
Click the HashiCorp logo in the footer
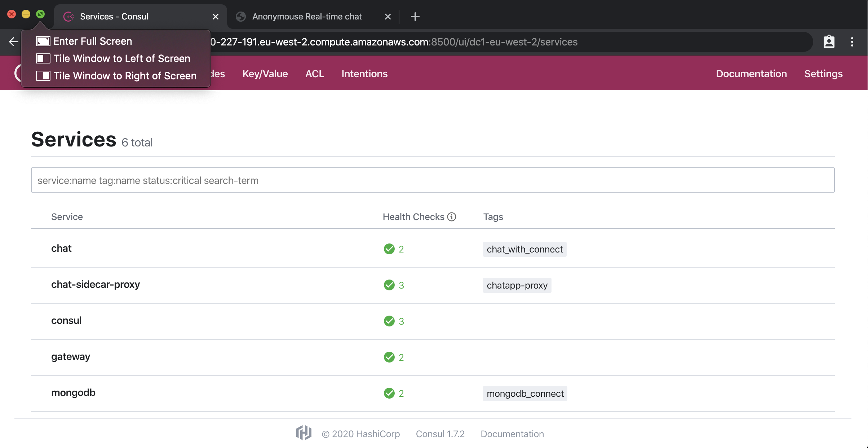[x=304, y=433]
